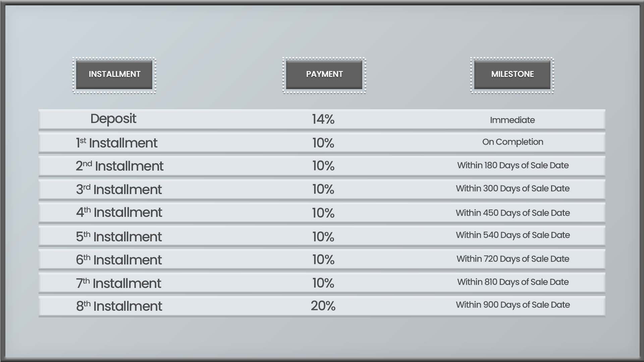Click Within 540 Days of Sale Date
Viewport: 644px width, 362px height.
(513, 235)
